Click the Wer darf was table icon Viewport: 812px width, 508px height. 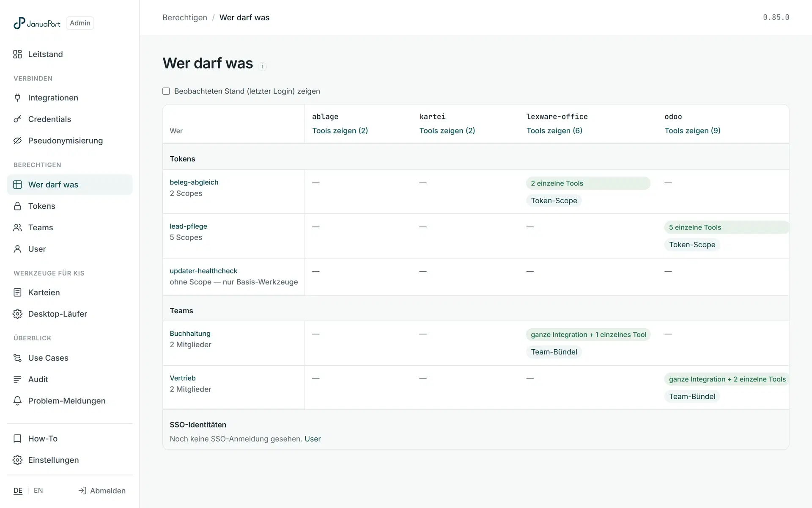(x=17, y=185)
